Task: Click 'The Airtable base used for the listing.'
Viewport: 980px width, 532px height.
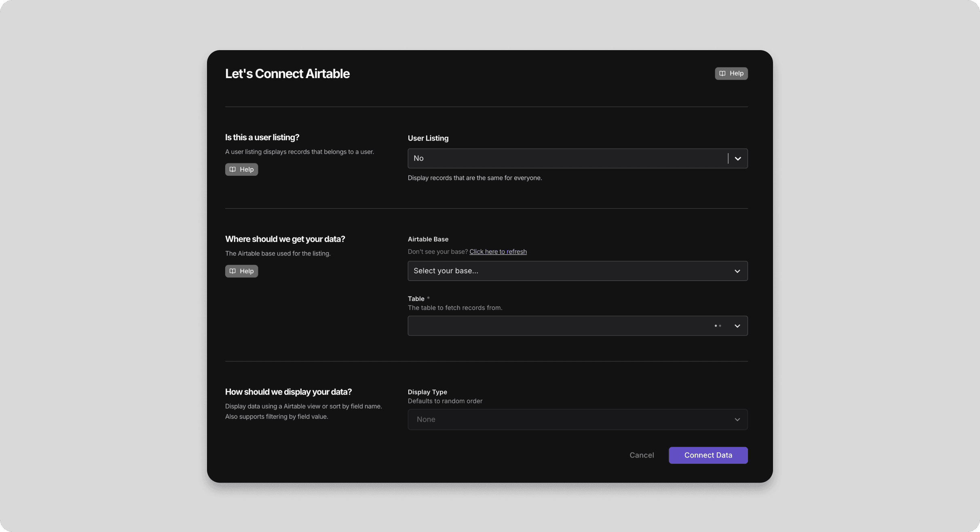Action: [x=278, y=253]
